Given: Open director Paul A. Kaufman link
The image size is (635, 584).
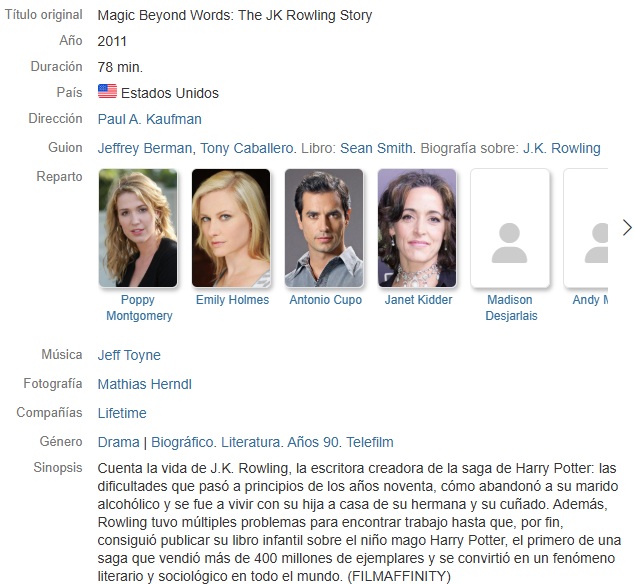Looking at the screenshot, I should coord(149,119).
